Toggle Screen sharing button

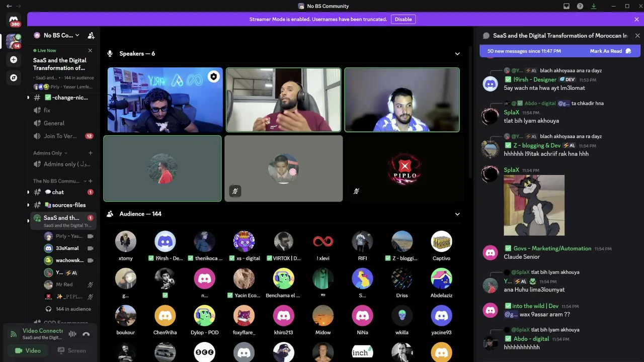coord(72,350)
